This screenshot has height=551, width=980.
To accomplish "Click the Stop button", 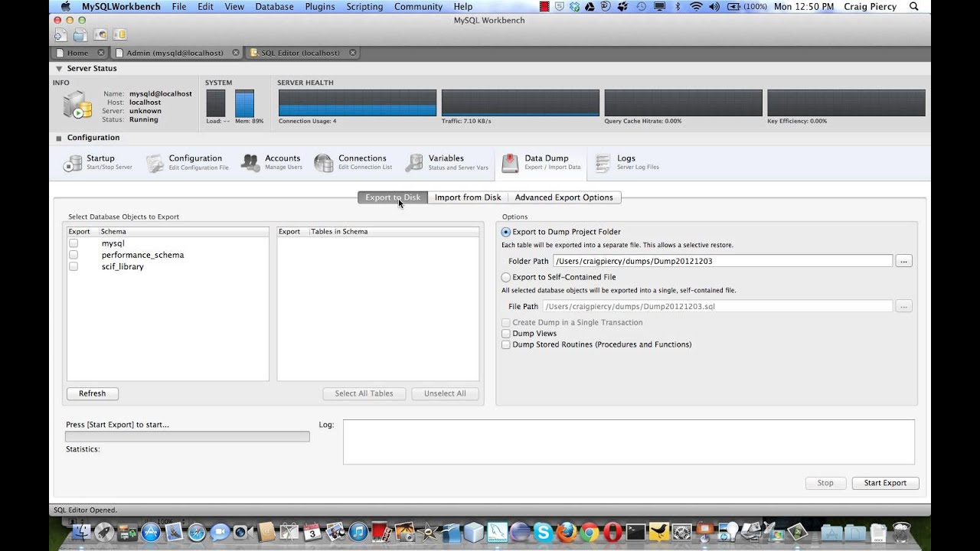I will (x=825, y=483).
